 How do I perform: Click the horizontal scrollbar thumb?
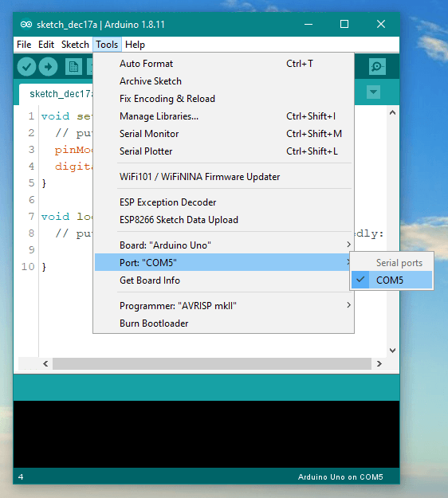point(212,363)
